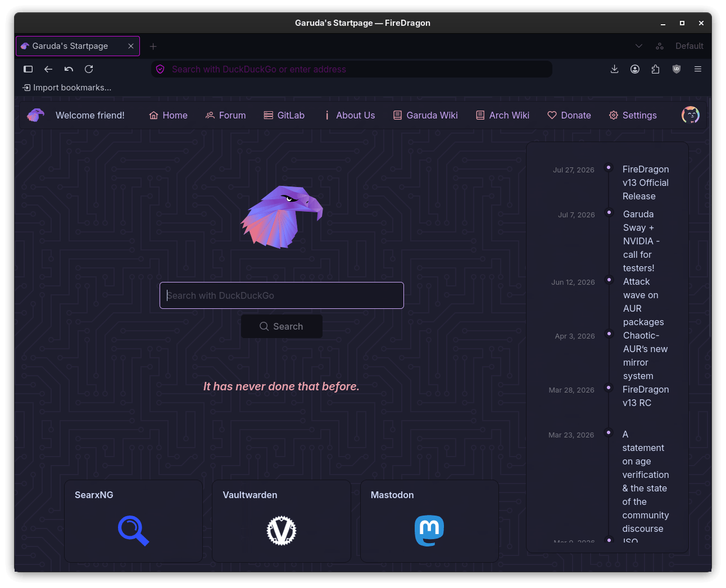This screenshot has width=726, height=588.
Task: Open the uBlock Origin shield icon
Action: click(677, 69)
